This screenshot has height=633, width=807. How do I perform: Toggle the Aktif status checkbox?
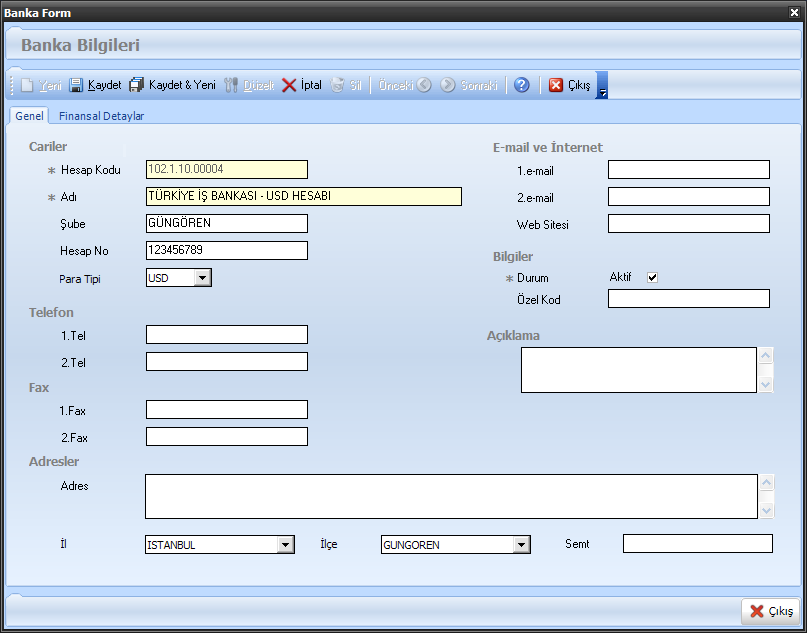click(x=653, y=278)
